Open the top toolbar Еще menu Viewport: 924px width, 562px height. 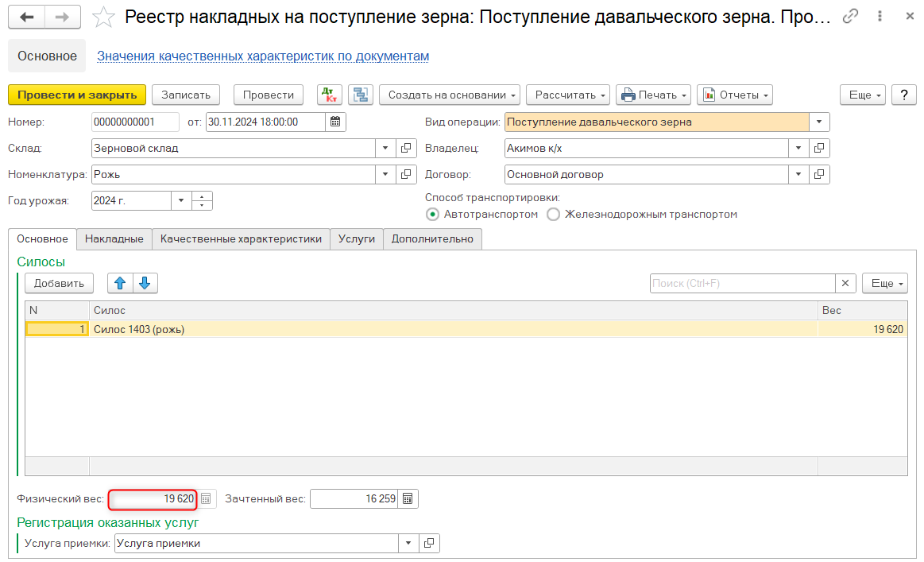(863, 95)
